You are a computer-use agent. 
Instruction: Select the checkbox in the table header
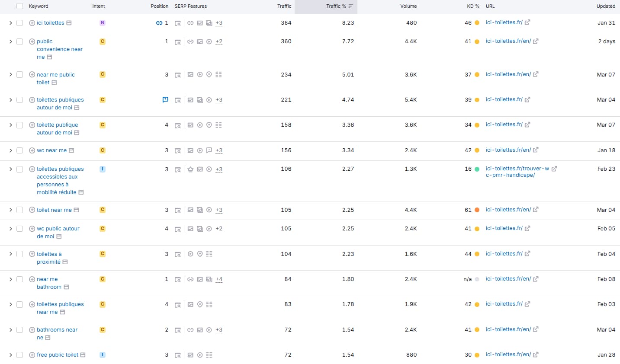pos(19,6)
